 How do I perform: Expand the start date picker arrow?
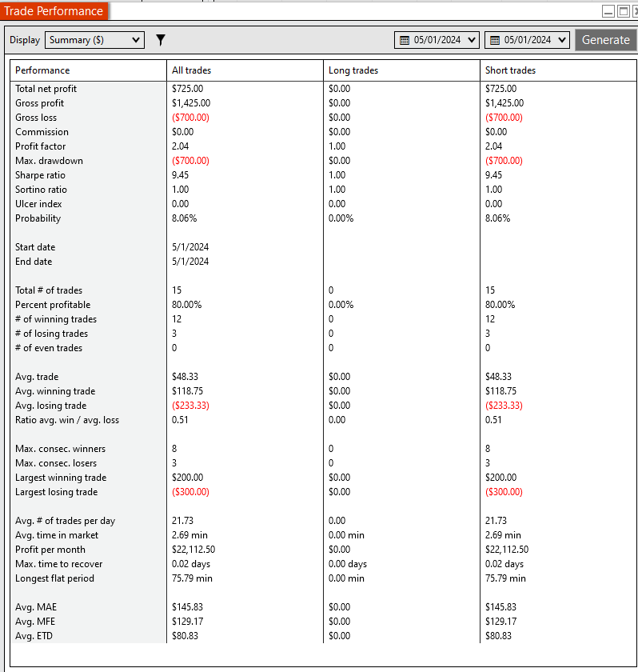472,40
